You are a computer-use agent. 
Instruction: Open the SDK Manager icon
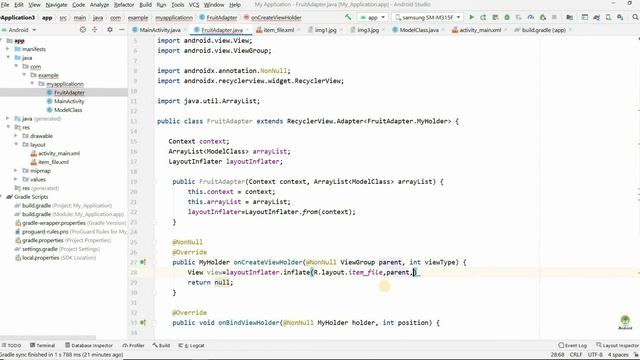pyautogui.click(x=620, y=18)
